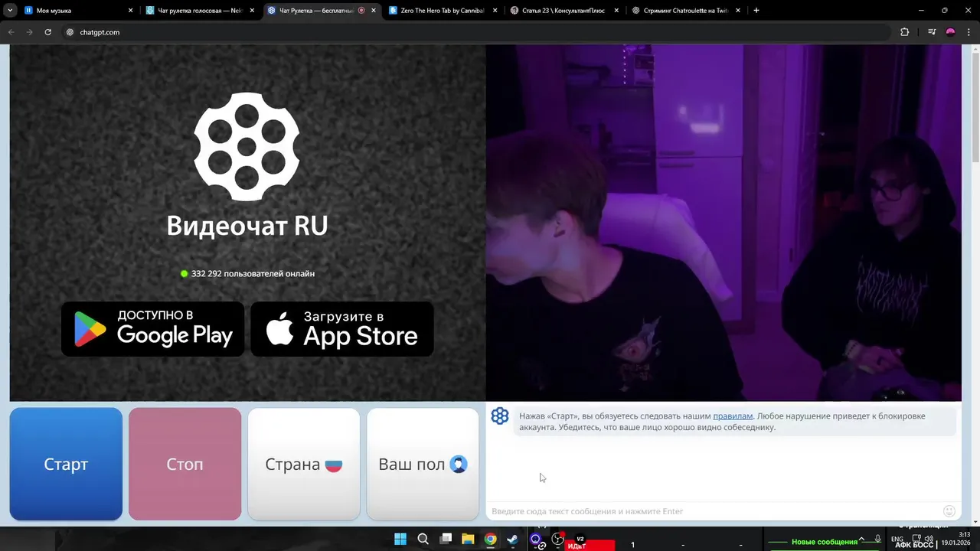Open the tab search dropdown arrow
The width and height of the screenshot is (980, 551).
tap(10, 11)
